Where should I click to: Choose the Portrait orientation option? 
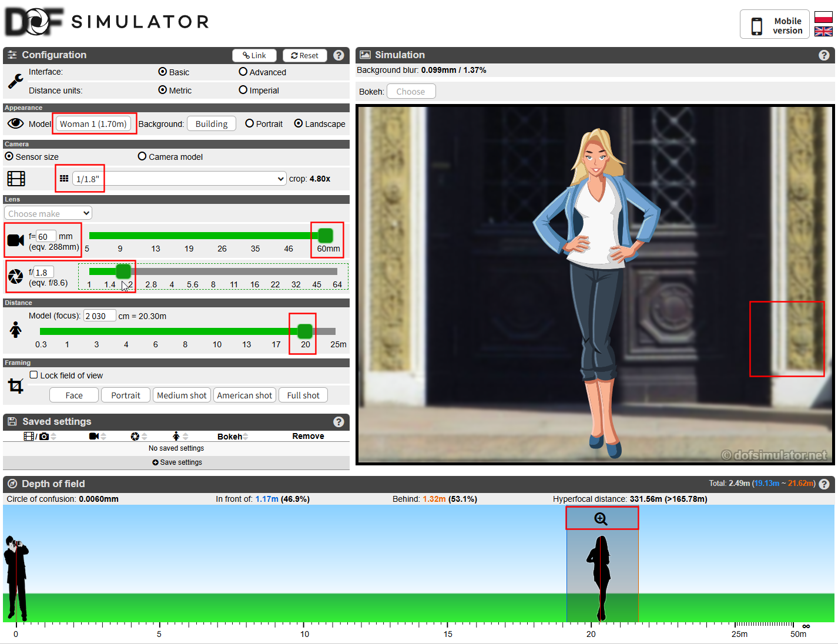(250, 123)
